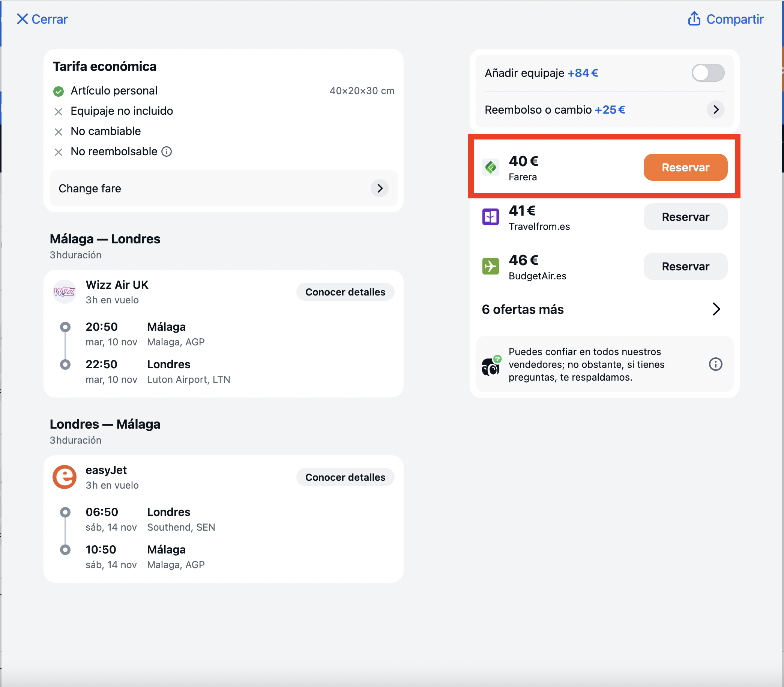Toggle the Añadir equipaje switch
Image resolution: width=784 pixels, height=687 pixels.
708,73
